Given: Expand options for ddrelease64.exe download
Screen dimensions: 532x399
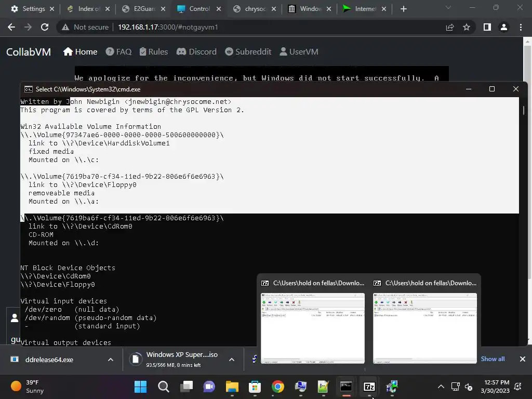Looking at the screenshot, I should pos(111,360).
